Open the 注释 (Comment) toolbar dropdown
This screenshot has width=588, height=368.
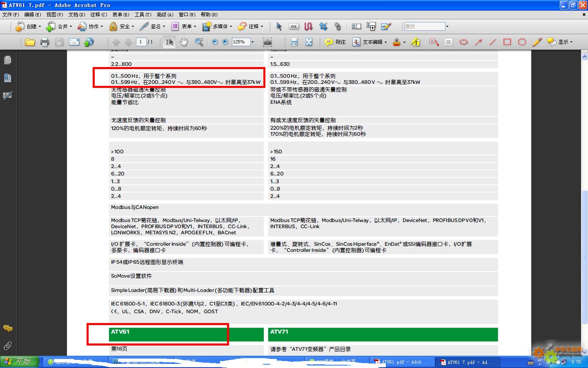click(x=250, y=27)
